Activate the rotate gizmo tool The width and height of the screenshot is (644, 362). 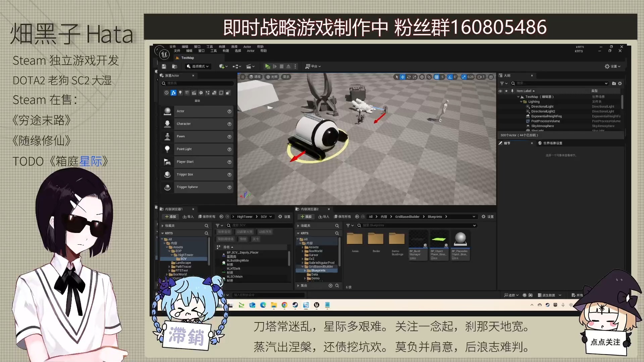(x=409, y=77)
